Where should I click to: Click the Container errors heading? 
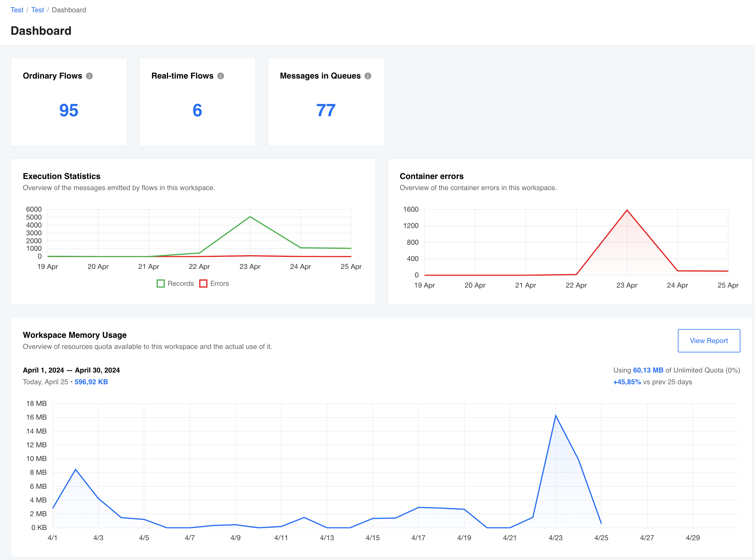click(432, 176)
